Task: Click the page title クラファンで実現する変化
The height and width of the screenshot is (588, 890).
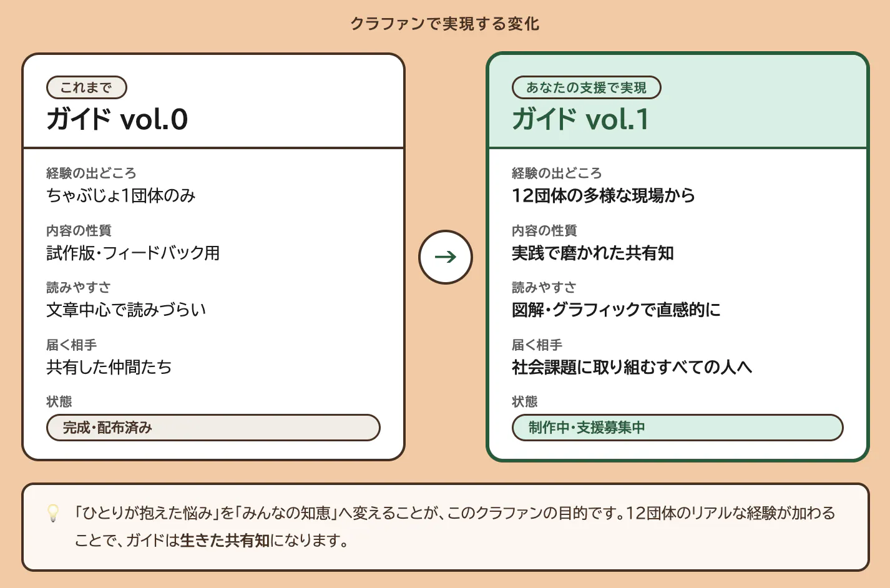Action: [445, 24]
